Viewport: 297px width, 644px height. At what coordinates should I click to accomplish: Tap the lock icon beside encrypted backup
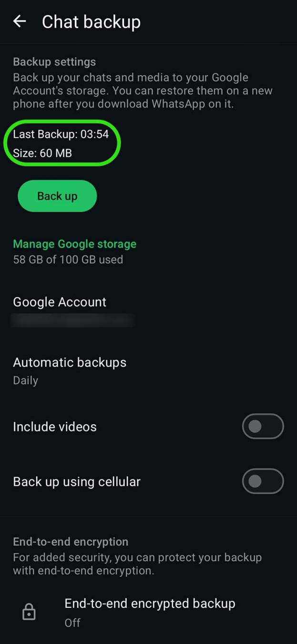click(x=29, y=611)
